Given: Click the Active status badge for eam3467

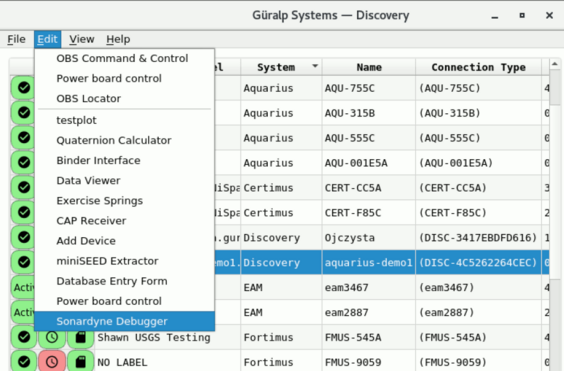Looking at the screenshot, I should click(x=23, y=288).
